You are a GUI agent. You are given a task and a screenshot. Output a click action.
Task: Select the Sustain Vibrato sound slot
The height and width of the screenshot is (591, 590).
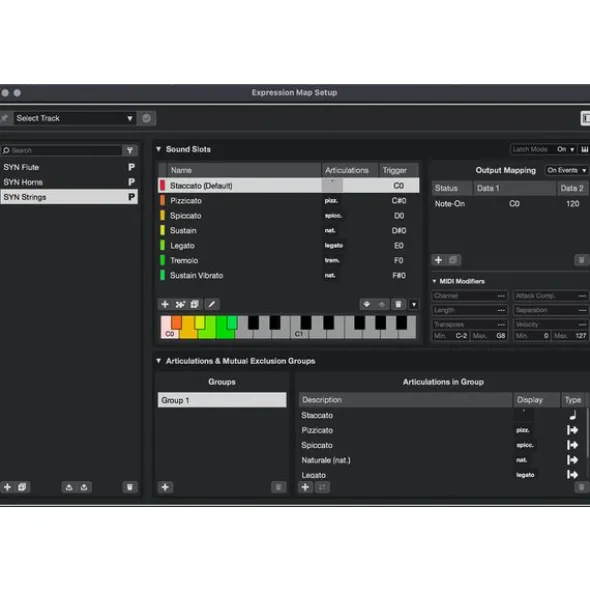[x=288, y=275]
